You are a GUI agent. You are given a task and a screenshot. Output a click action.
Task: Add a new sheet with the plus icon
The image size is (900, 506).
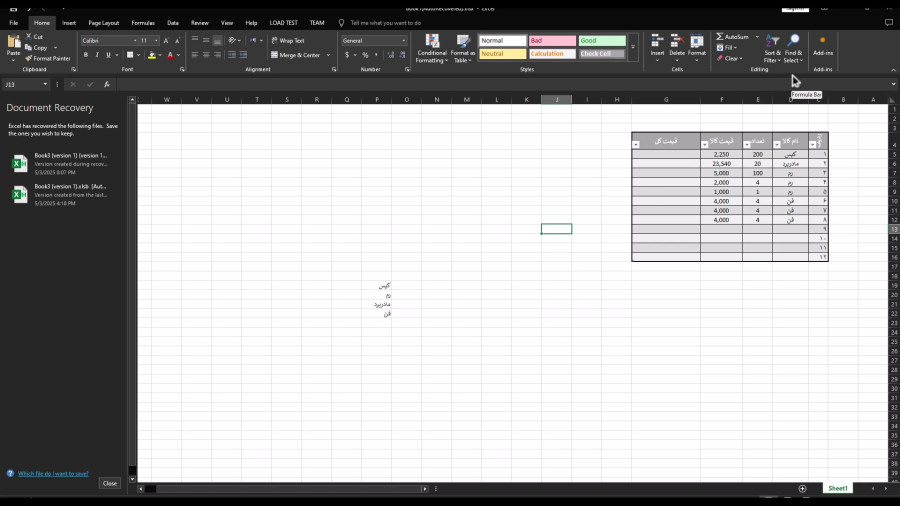coord(802,489)
